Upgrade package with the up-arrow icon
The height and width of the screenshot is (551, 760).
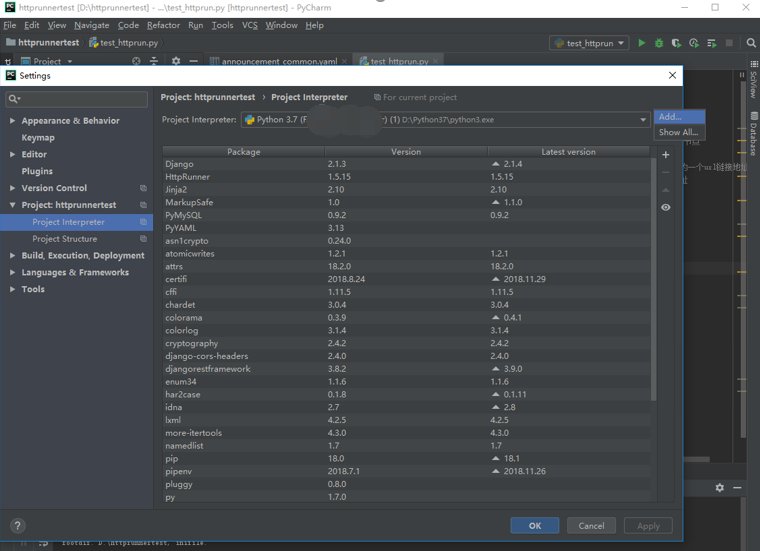666,190
